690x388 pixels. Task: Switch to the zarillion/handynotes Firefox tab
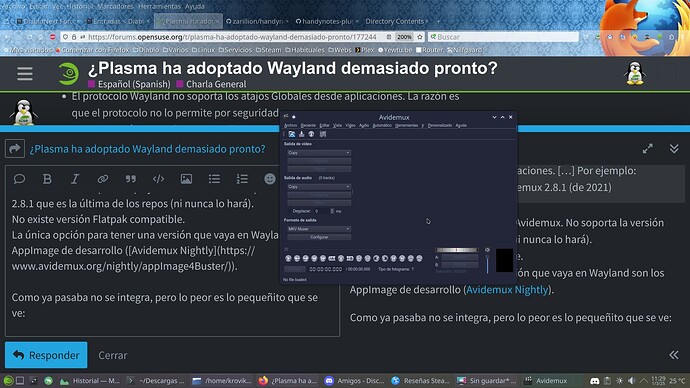[257, 21]
